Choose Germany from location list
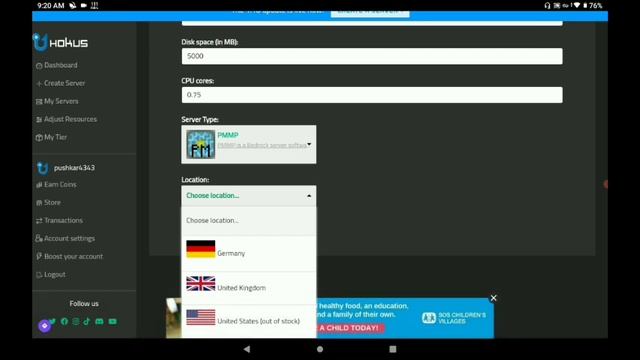Screen dimensions: 640x360 [249, 253]
